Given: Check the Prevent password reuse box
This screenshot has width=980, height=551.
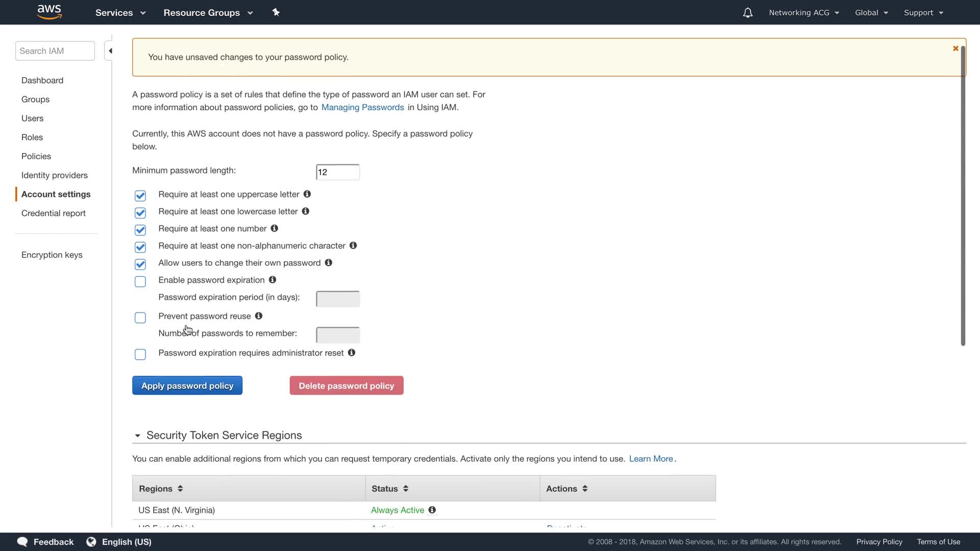Looking at the screenshot, I should pyautogui.click(x=140, y=318).
